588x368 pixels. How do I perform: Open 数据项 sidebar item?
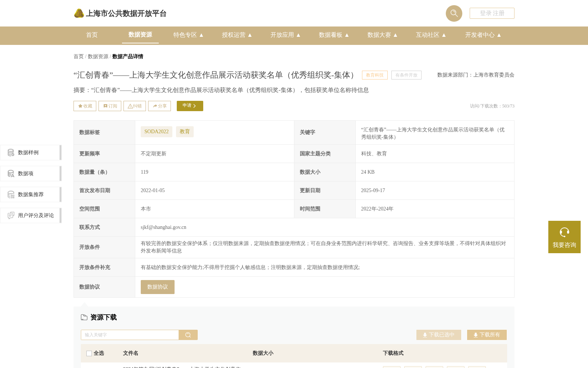tap(31, 173)
